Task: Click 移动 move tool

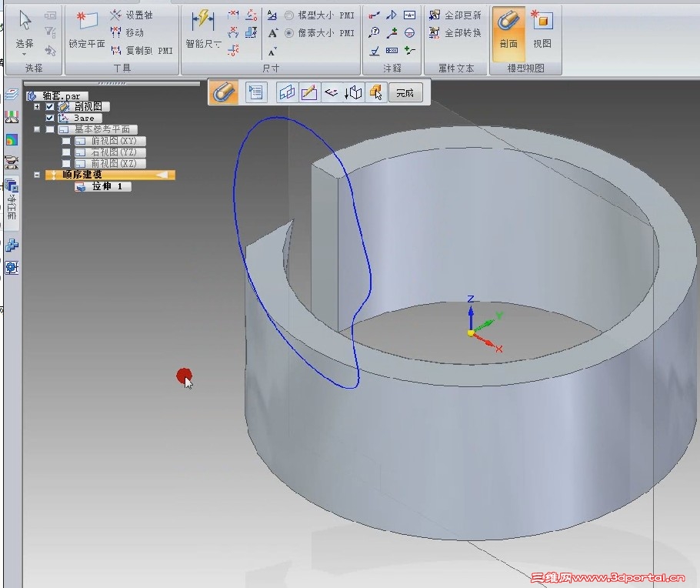Action: coord(127,32)
